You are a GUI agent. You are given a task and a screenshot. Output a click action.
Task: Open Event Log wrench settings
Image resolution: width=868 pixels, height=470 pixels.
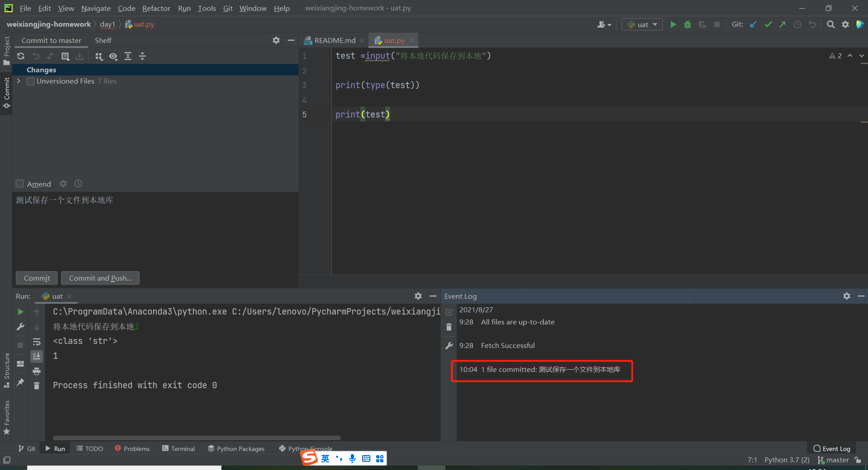pyautogui.click(x=449, y=346)
